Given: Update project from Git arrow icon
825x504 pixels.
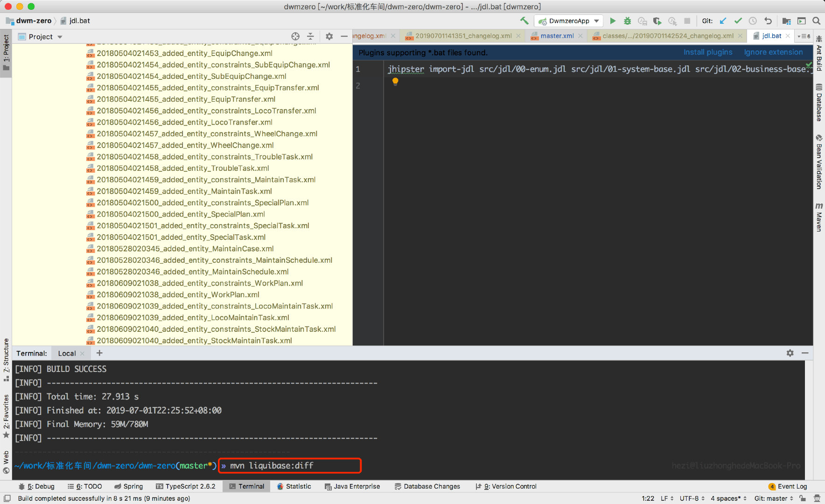Looking at the screenshot, I should click(x=723, y=21).
